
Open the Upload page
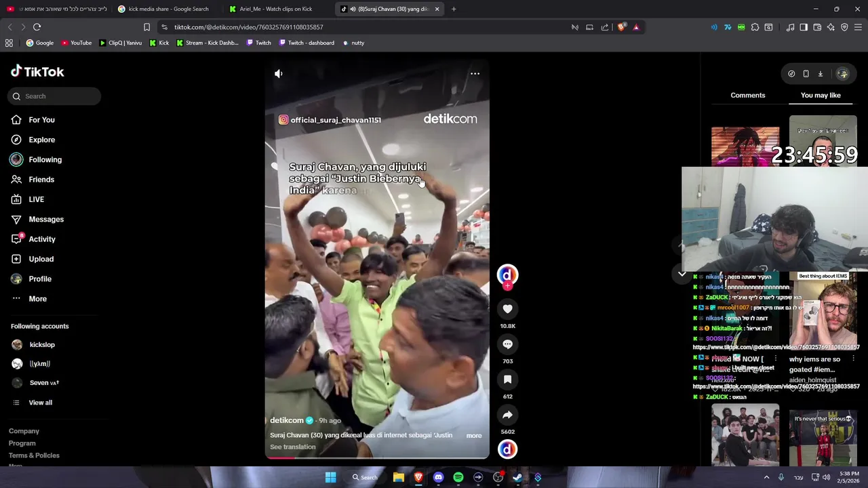click(41, 259)
